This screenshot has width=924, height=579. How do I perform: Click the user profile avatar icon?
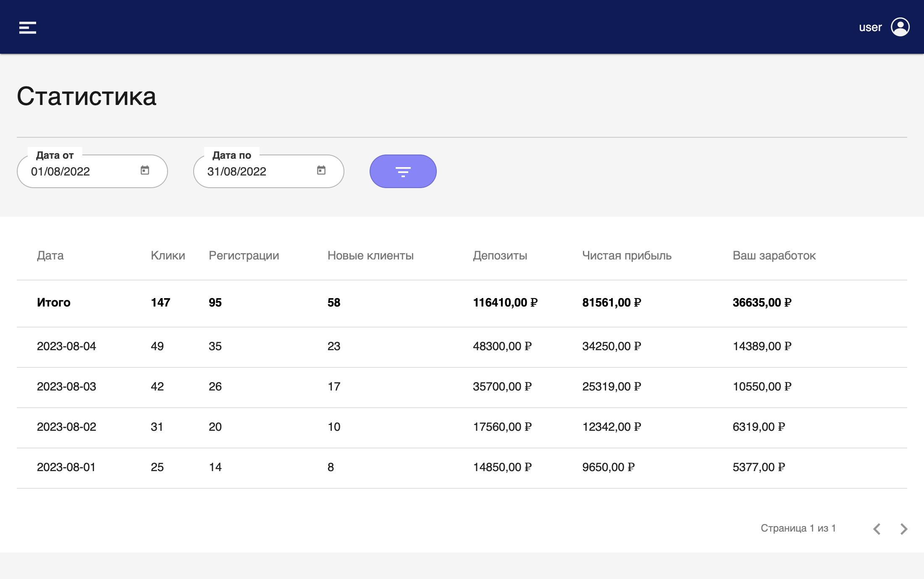[900, 27]
